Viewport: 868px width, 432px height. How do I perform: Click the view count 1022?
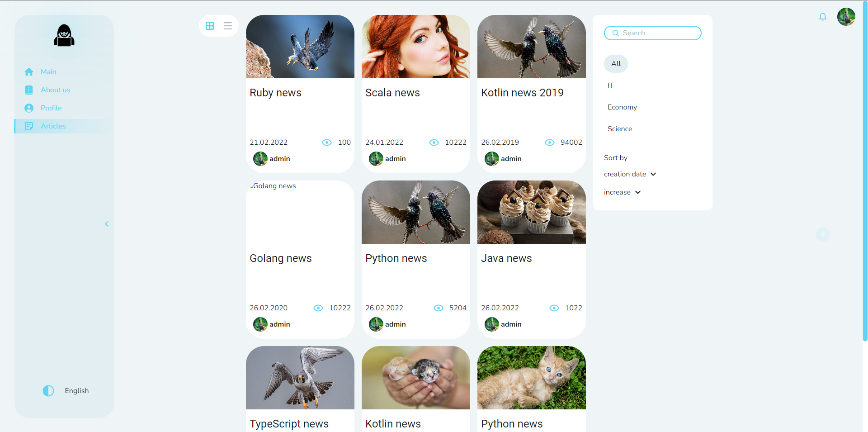(x=574, y=308)
